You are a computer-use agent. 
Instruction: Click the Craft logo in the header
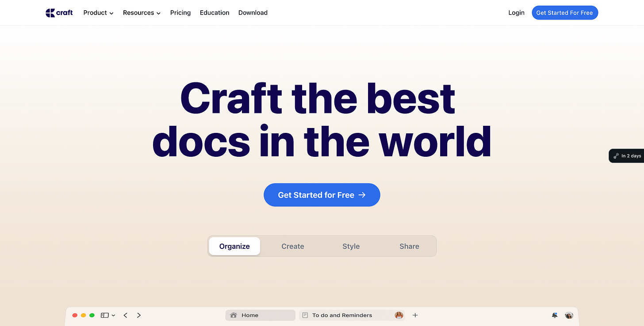59,13
